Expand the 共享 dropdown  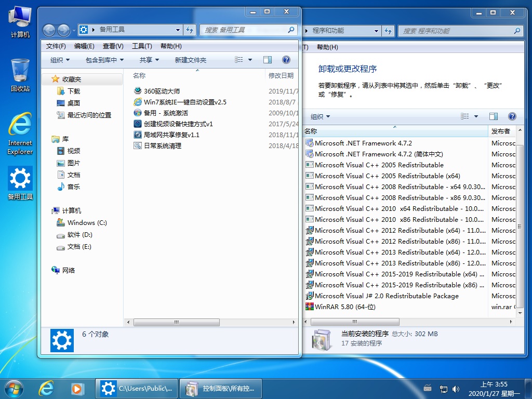(x=149, y=60)
